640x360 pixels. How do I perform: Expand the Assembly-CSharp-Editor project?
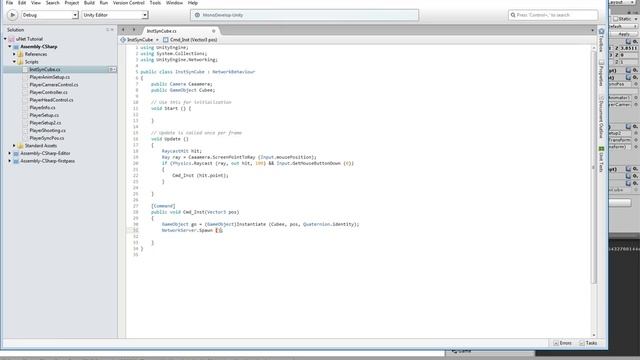(10, 153)
